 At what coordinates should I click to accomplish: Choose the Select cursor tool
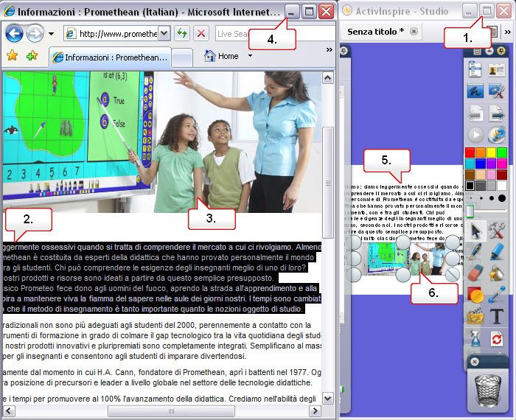tap(475, 231)
